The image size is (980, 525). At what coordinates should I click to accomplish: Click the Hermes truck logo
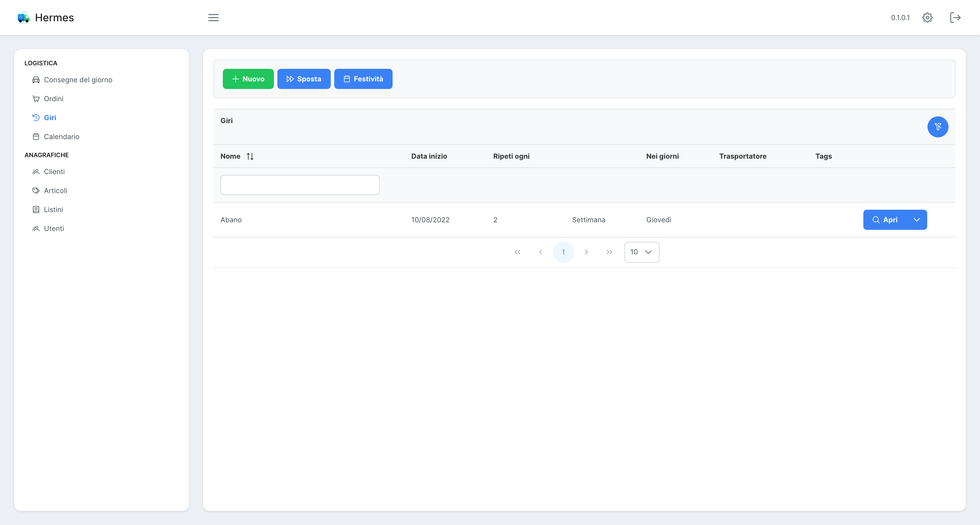(x=23, y=17)
